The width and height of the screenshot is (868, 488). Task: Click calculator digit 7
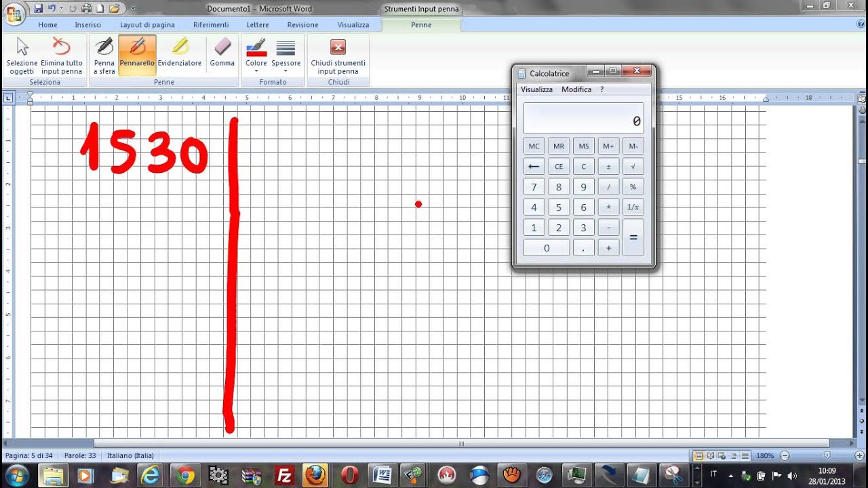[534, 187]
